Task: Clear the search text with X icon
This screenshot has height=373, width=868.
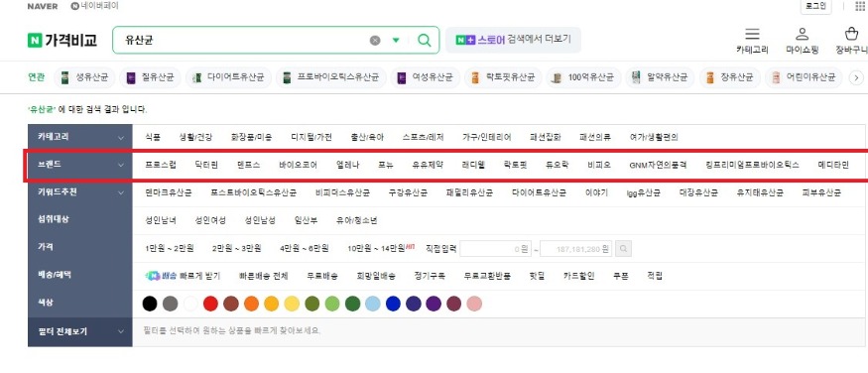Action: (375, 41)
